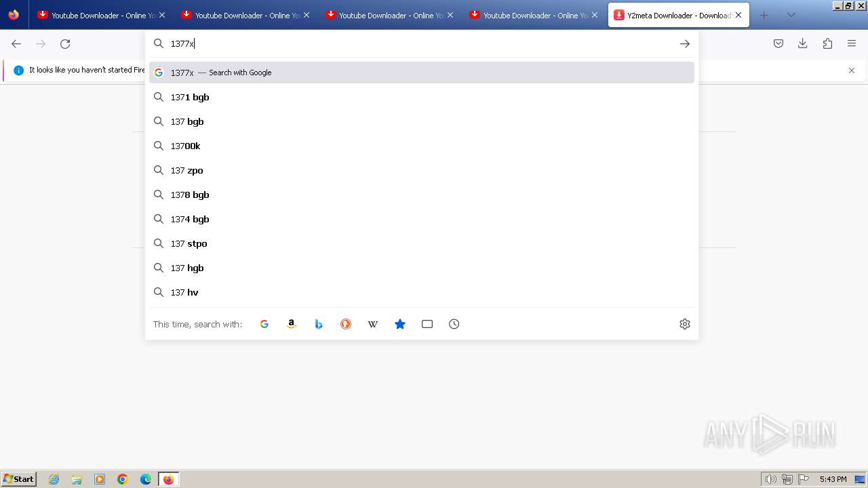Open the Extensions panel
Viewport: 868px width, 488px height.
(827, 43)
